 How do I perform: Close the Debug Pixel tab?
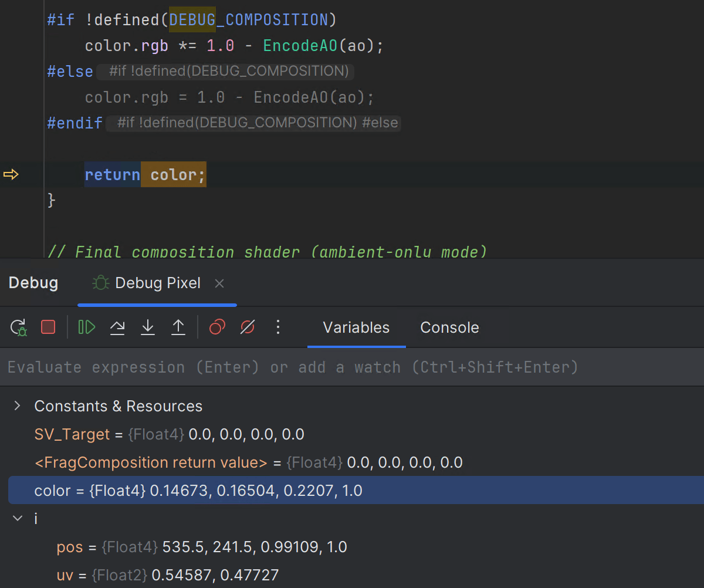click(219, 283)
